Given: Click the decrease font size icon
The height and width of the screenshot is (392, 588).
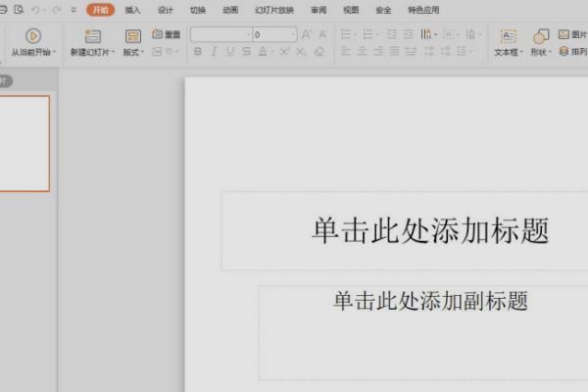Looking at the screenshot, I should point(322,35).
